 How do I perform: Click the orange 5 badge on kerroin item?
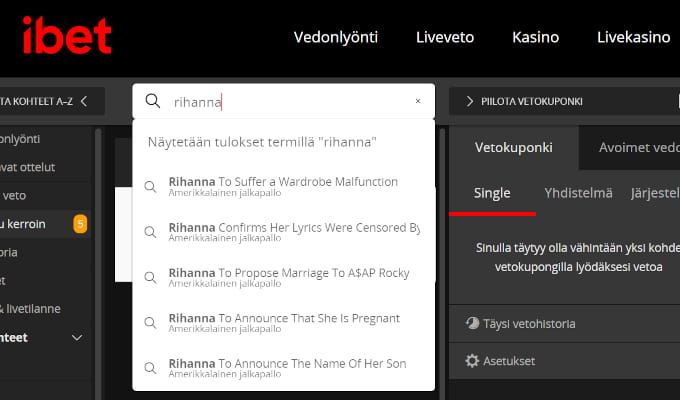tap(80, 224)
